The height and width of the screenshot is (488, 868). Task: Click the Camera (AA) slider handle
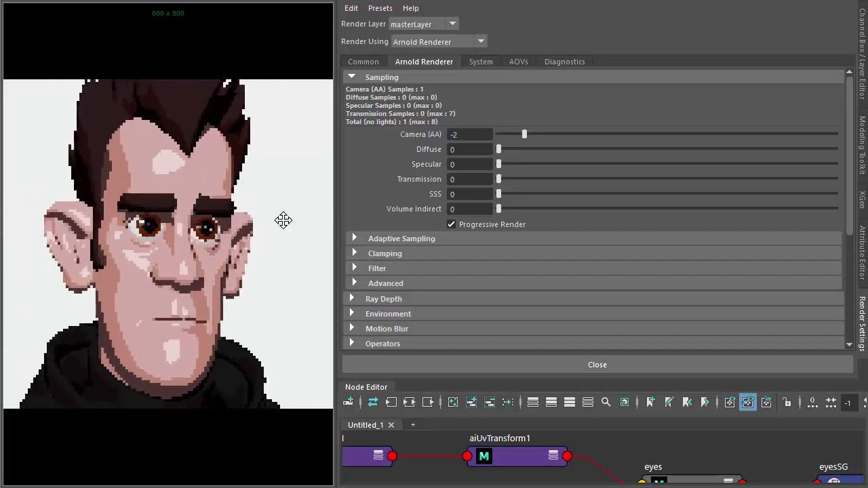pos(524,134)
